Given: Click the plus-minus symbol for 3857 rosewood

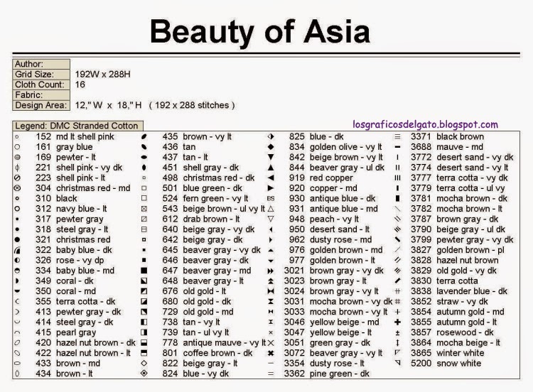Looking at the screenshot, I should point(397,332).
